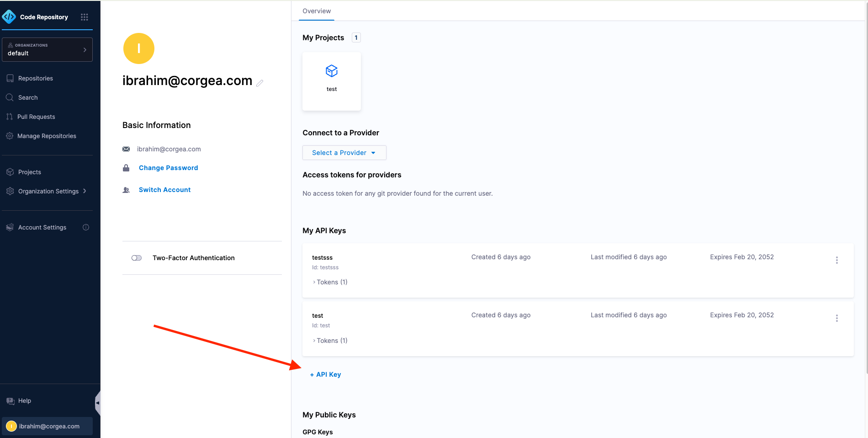Click the Search label in sidebar
This screenshot has width=868, height=438.
(28, 97)
